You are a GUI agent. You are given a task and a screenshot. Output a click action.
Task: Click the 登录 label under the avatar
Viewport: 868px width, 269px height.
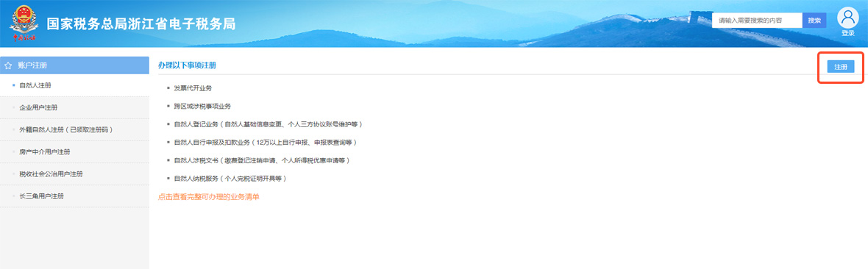click(848, 33)
